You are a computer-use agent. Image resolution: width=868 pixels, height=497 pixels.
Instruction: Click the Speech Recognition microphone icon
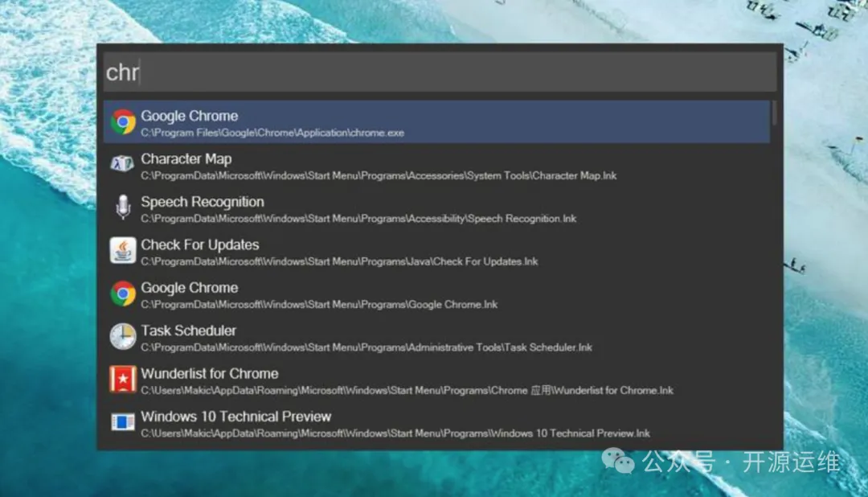click(123, 207)
